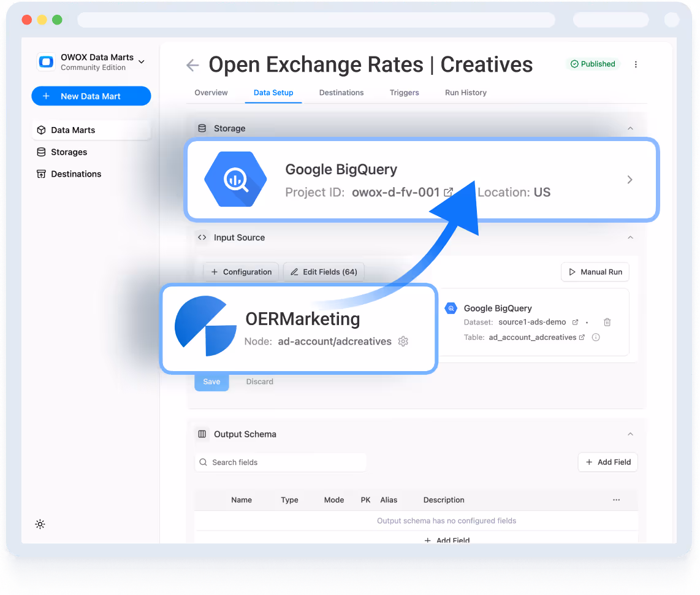Click the small Google BigQuery icon in configuration

pos(451,308)
